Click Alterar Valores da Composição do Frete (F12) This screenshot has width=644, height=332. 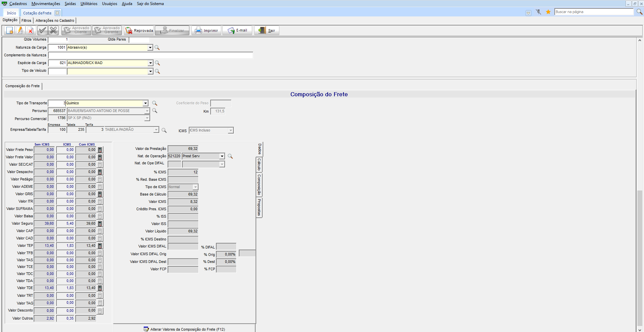184,329
